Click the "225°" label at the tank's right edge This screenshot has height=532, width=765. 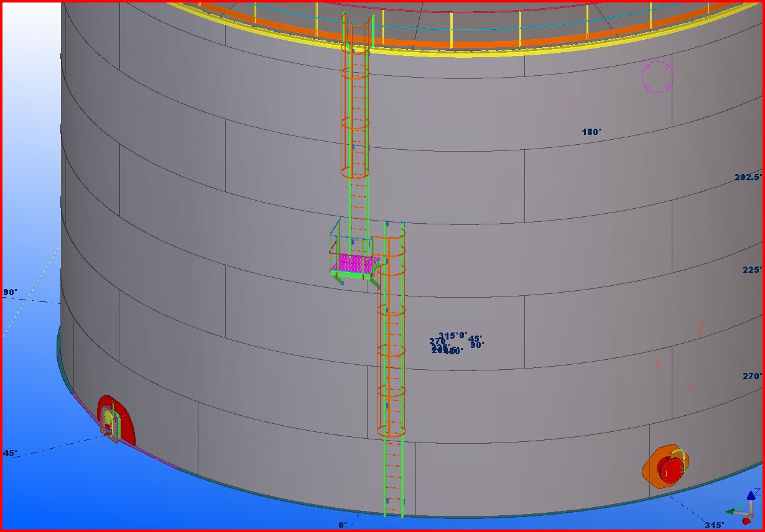pos(753,270)
